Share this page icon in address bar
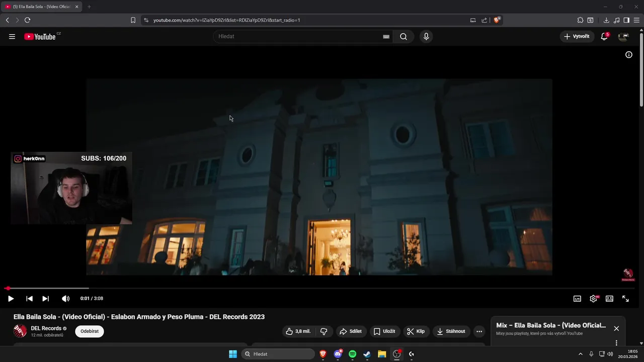Screen dimensions: 644x362 (x=484, y=20)
